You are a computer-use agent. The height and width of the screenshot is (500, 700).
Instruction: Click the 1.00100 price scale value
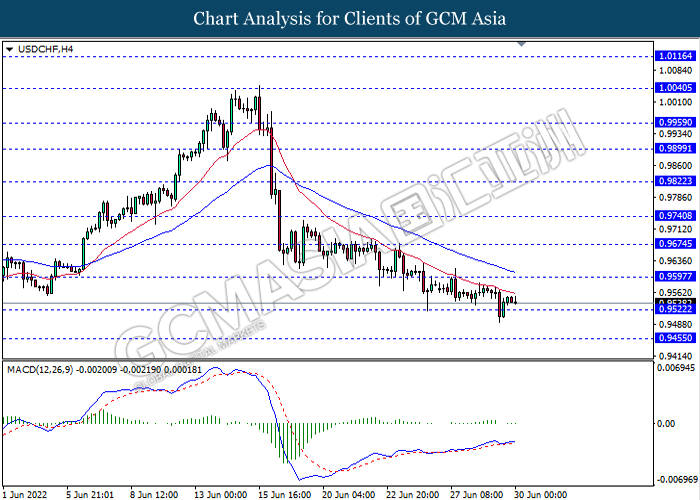[675, 102]
